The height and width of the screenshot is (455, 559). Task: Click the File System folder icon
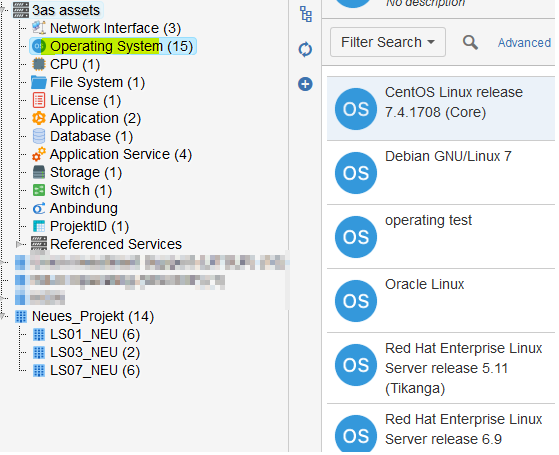click(39, 82)
